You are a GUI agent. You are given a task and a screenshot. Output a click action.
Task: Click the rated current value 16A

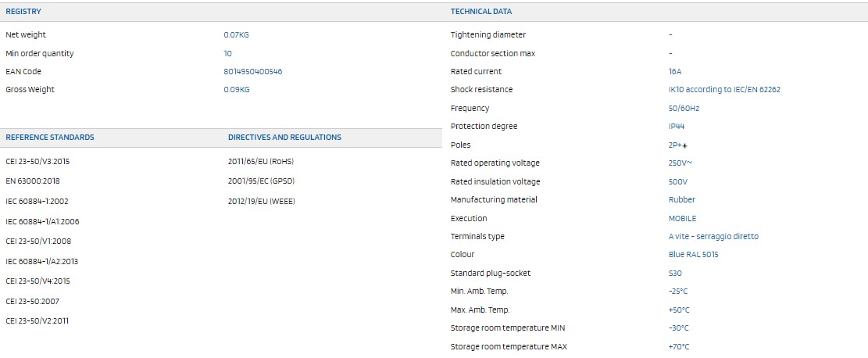(675, 72)
